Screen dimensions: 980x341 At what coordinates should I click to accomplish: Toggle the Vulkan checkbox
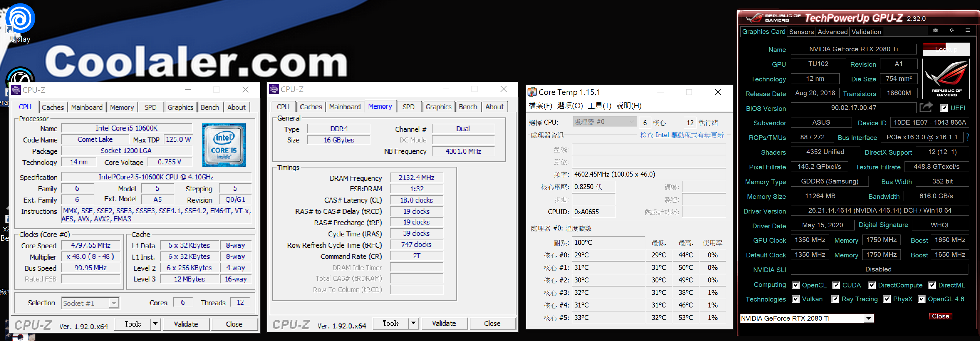[796, 300]
